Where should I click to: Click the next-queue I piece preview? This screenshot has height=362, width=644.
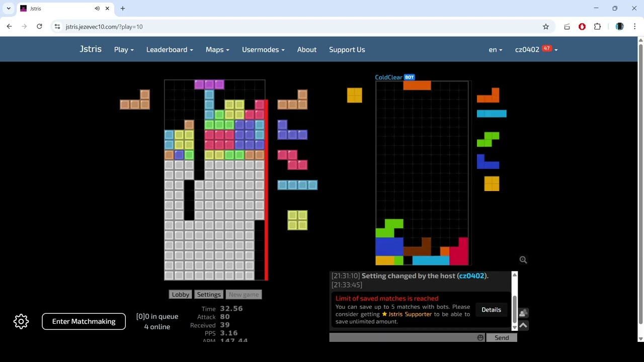coord(297,185)
